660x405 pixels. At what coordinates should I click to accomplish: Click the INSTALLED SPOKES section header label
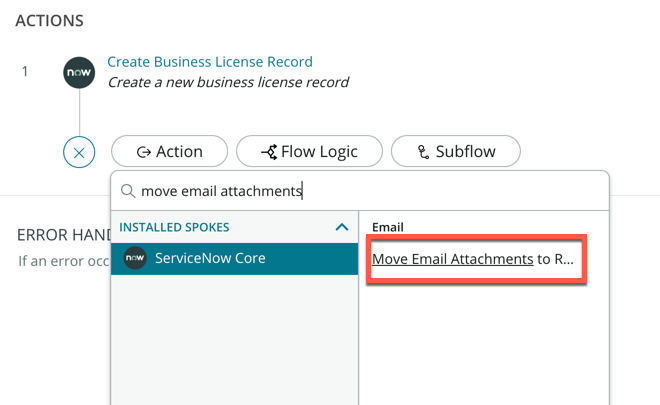174,227
